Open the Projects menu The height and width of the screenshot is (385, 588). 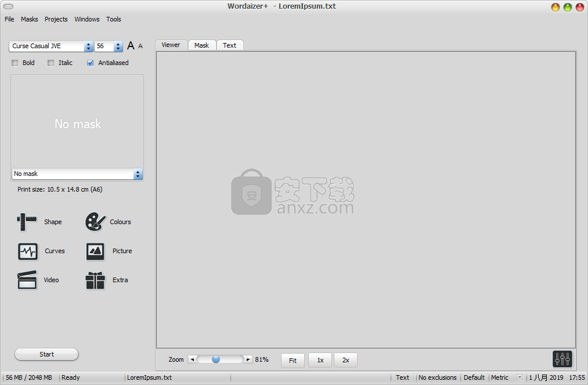coord(56,19)
